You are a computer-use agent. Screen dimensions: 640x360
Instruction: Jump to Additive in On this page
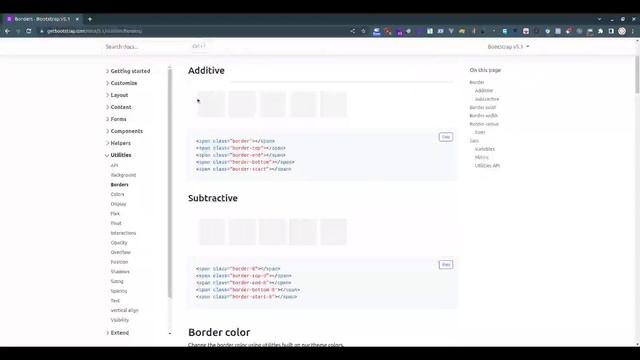point(484,91)
